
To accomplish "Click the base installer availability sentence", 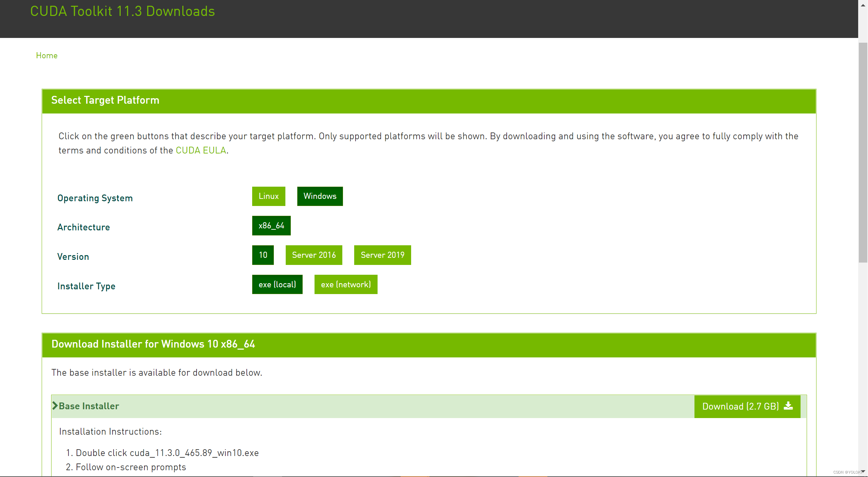I will click(x=157, y=373).
